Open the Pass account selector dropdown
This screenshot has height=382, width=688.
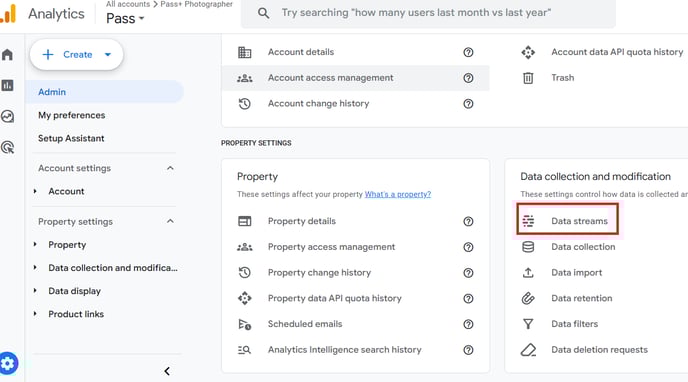[125, 18]
